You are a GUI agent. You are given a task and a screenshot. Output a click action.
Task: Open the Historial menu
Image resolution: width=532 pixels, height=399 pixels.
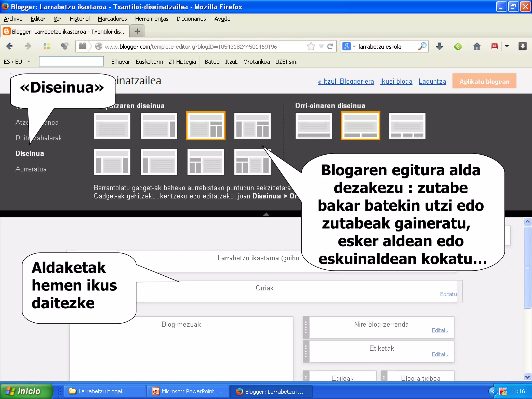pyautogui.click(x=79, y=19)
